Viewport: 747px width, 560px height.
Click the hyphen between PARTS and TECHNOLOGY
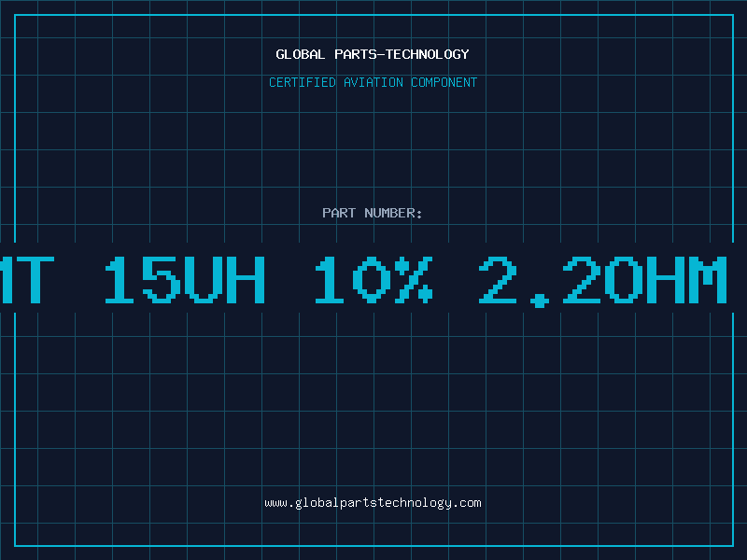coord(380,55)
